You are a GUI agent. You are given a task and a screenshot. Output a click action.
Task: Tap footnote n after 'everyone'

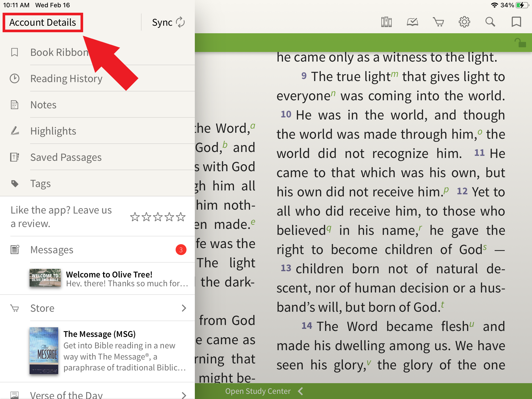coord(333,94)
